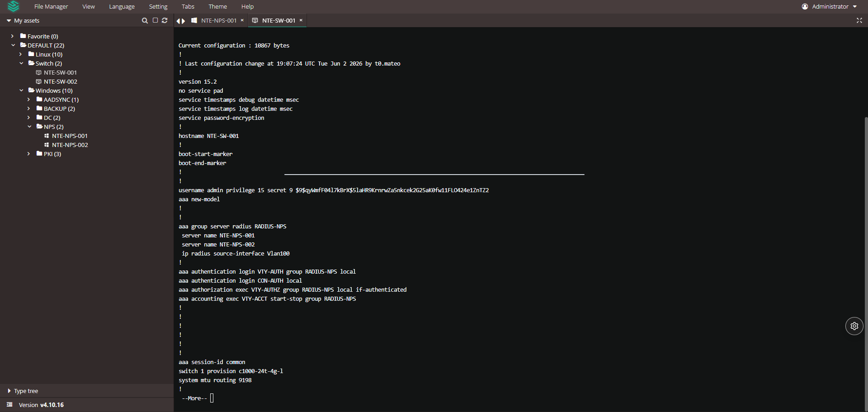
Task: Click the BACKUP folder icon
Action: 39,108
